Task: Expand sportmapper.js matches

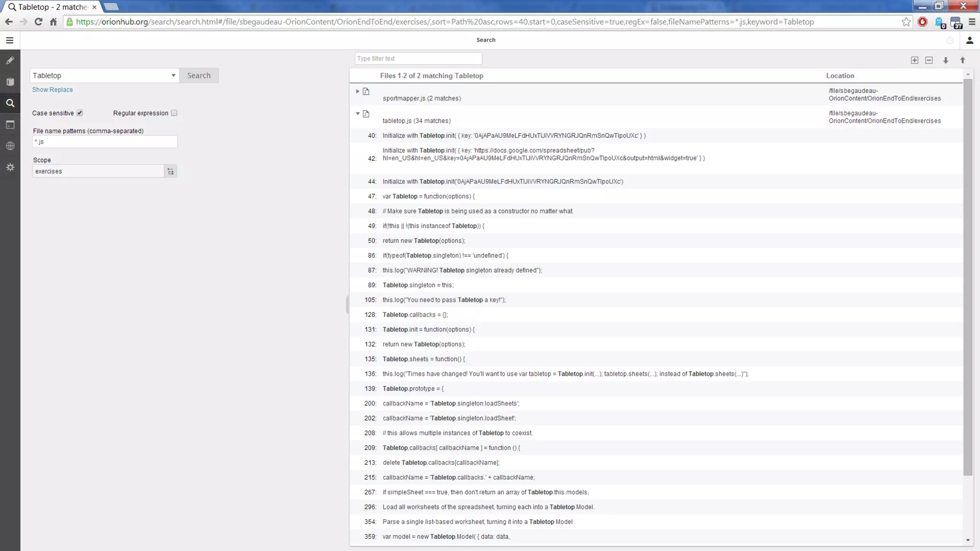Action: [357, 91]
